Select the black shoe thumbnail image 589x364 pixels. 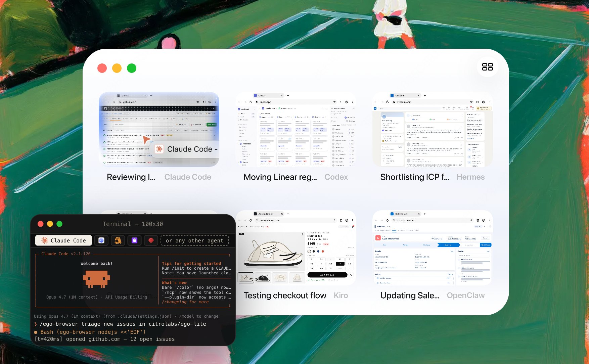[263, 277]
